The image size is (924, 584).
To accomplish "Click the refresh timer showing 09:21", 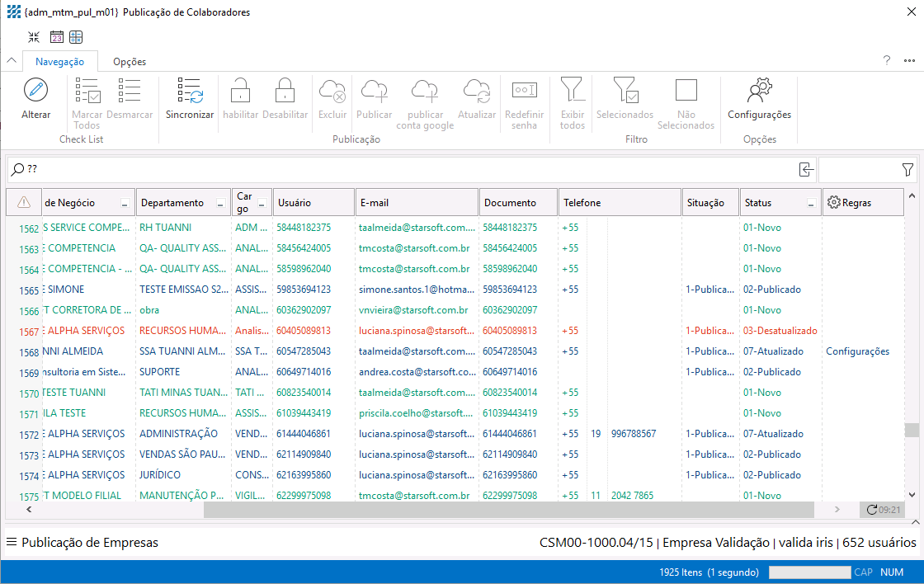I will (x=882, y=510).
